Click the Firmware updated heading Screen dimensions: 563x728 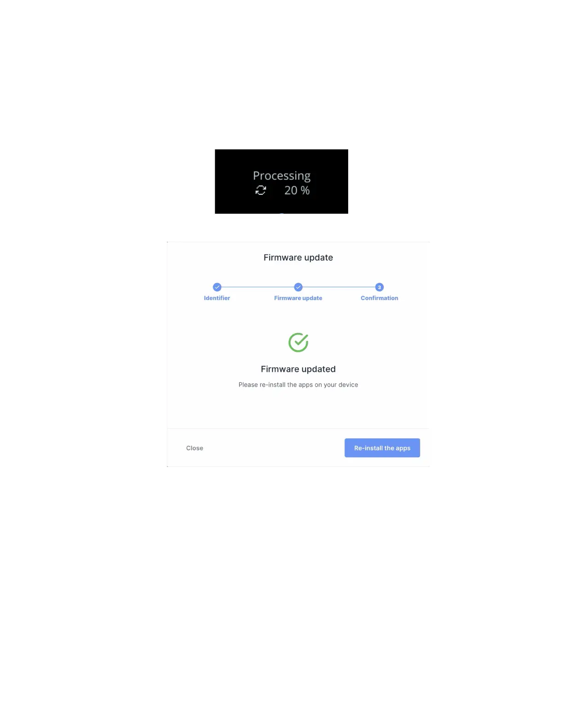click(298, 369)
